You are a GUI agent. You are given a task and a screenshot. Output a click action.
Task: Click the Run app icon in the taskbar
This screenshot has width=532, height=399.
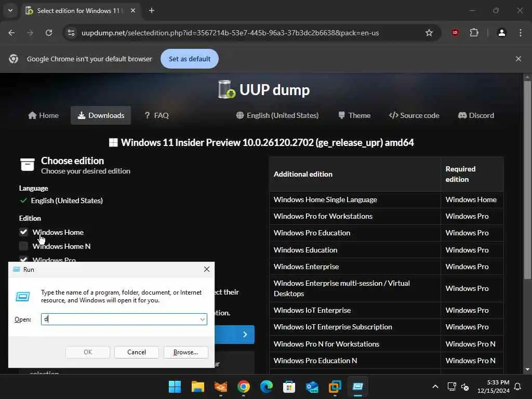[x=357, y=387]
